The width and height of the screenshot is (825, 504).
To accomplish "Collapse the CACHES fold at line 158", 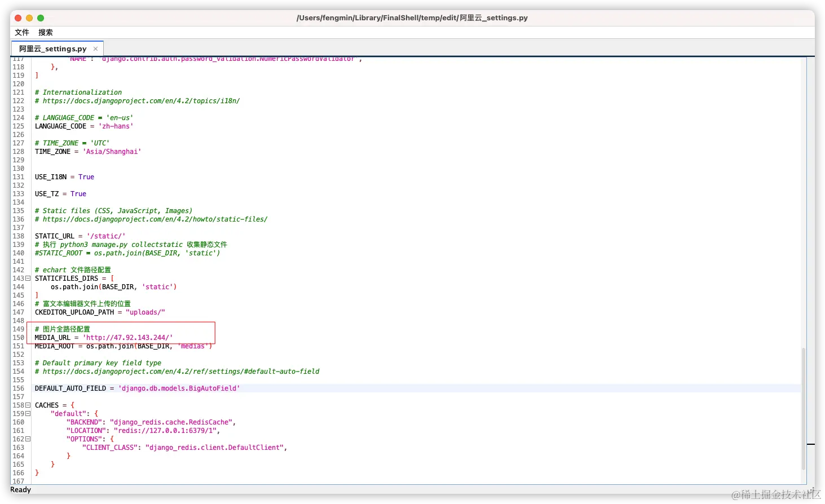I will [28, 405].
